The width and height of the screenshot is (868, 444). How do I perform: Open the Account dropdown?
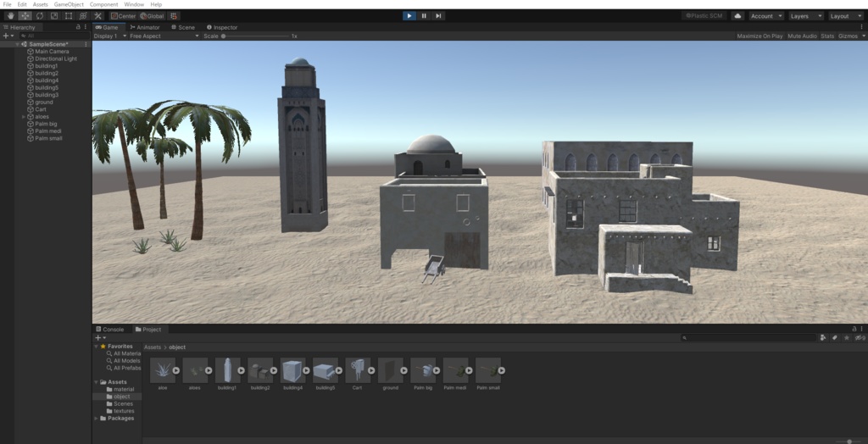click(766, 16)
